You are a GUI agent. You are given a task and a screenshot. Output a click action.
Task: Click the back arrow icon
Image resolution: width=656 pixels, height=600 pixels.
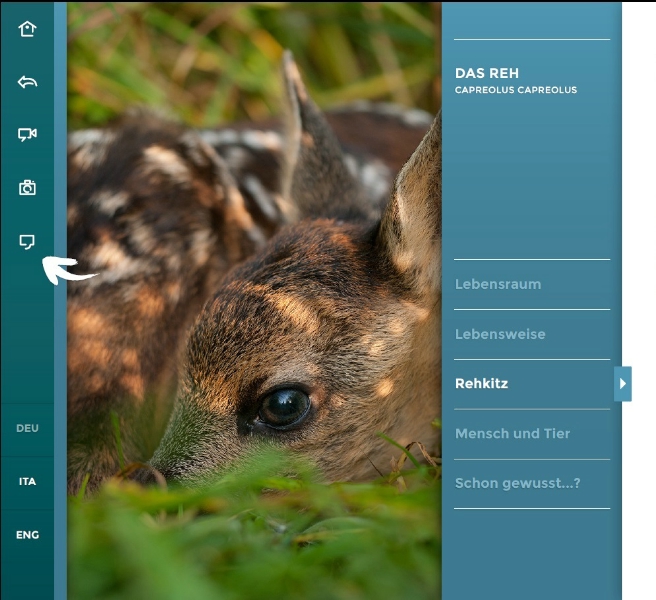click(x=27, y=82)
